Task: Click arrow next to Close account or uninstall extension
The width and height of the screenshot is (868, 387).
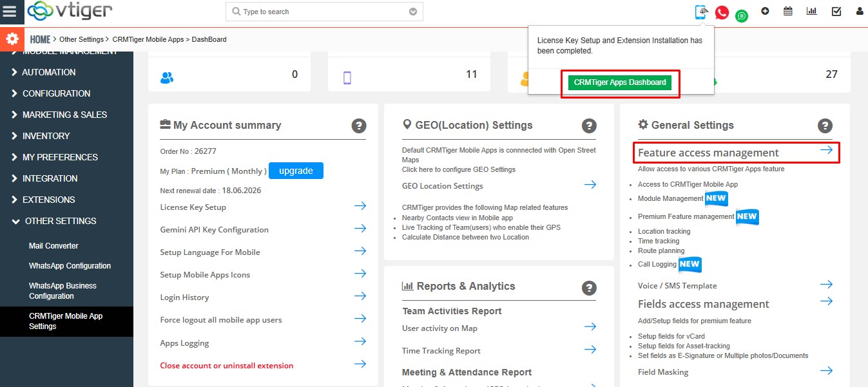Action: [x=360, y=364]
